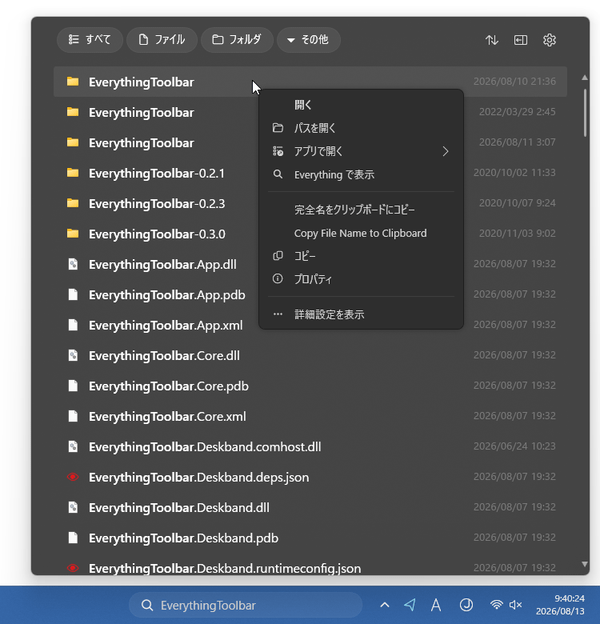Select EverythingToolbar.Core.xml file

coord(310,416)
